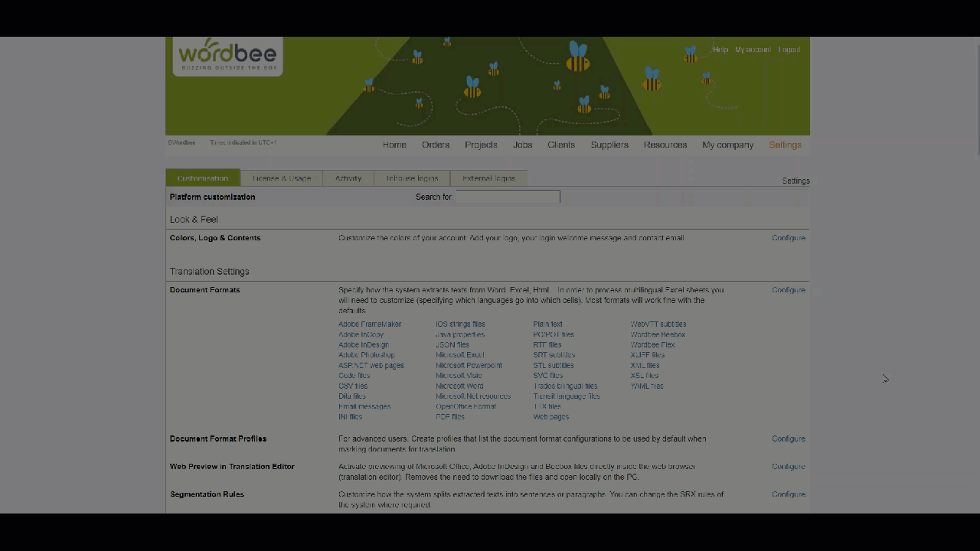The width and height of the screenshot is (980, 551).
Task: Click the Wordbee logo
Action: click(227, 56)
